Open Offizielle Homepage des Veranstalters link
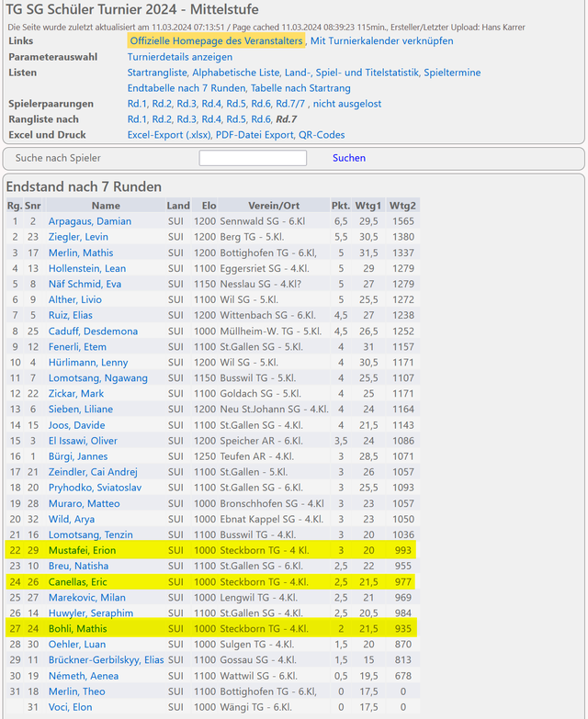This screenshot has height=719, width=588. (216, 40)
